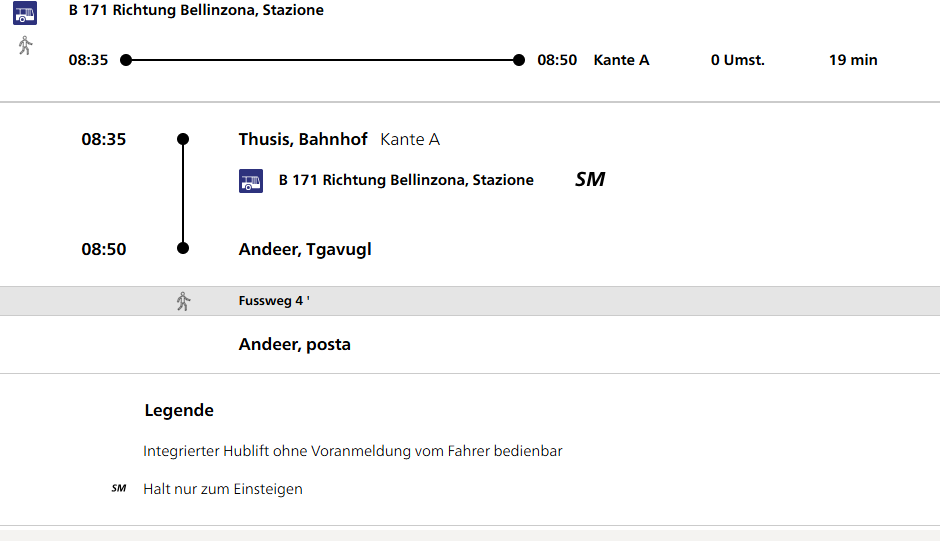940x541 pixels.
Task: Click the bus icon beside the detailed B 171 line
Action: [251, 181]
